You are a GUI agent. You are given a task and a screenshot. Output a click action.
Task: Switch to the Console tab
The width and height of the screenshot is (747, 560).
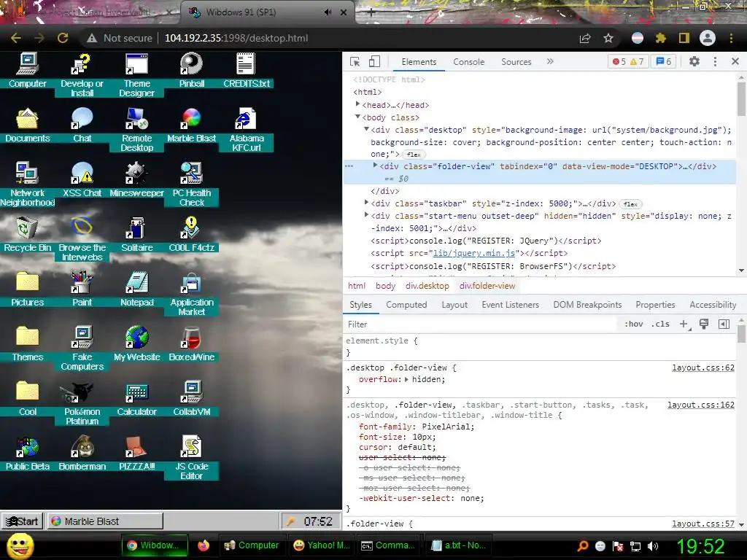tap(469, 62)
